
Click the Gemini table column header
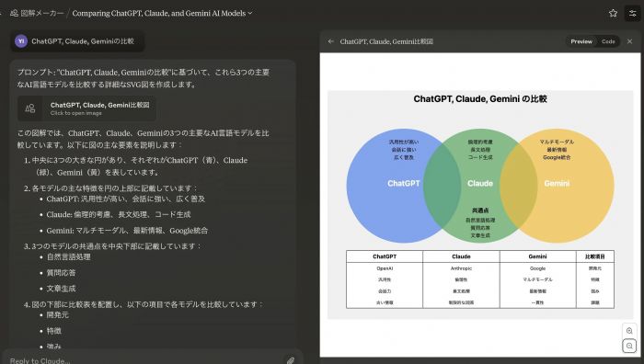click(537, 256)
